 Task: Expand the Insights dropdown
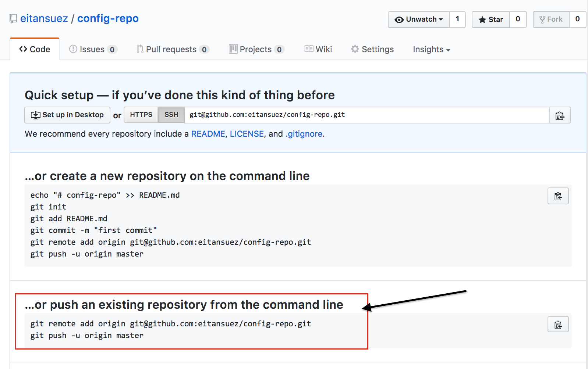[x=431, y=49]
